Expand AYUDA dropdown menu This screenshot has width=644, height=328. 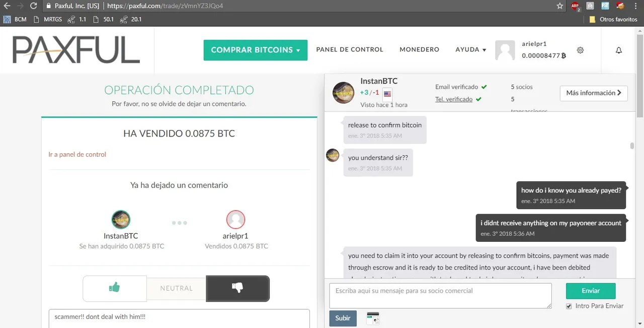click(471, 50)
